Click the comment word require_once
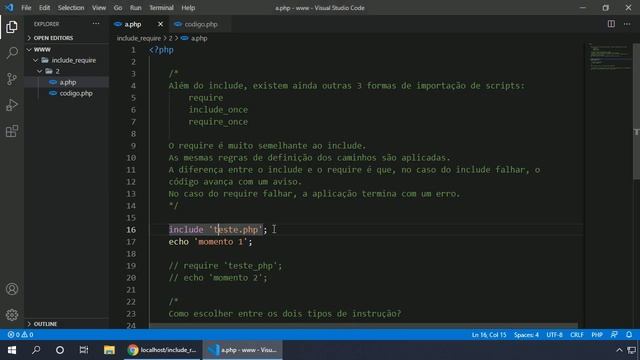Image resolution: width=640 pixels, height=360 pixels. pyautogui.click(x=218, y=122)
